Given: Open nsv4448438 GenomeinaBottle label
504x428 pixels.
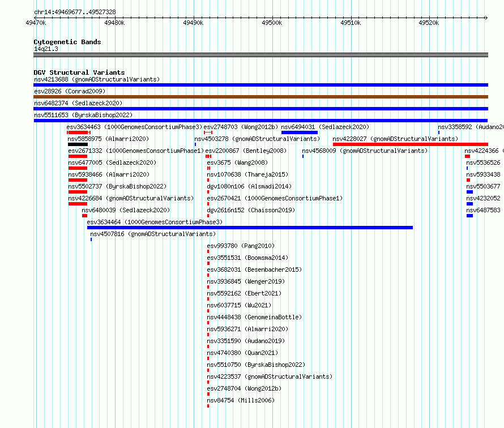Looking at the screenshot, I should point(254,317).
